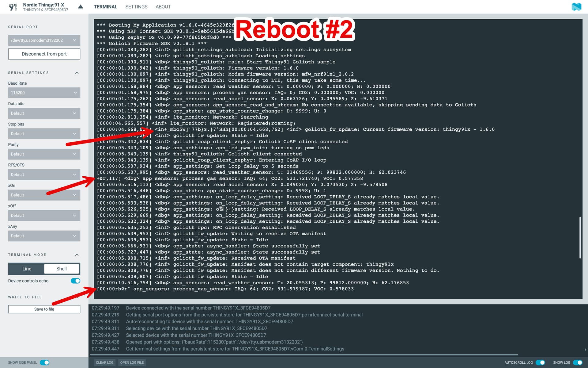Click the eject device icon

pos(81,7)
